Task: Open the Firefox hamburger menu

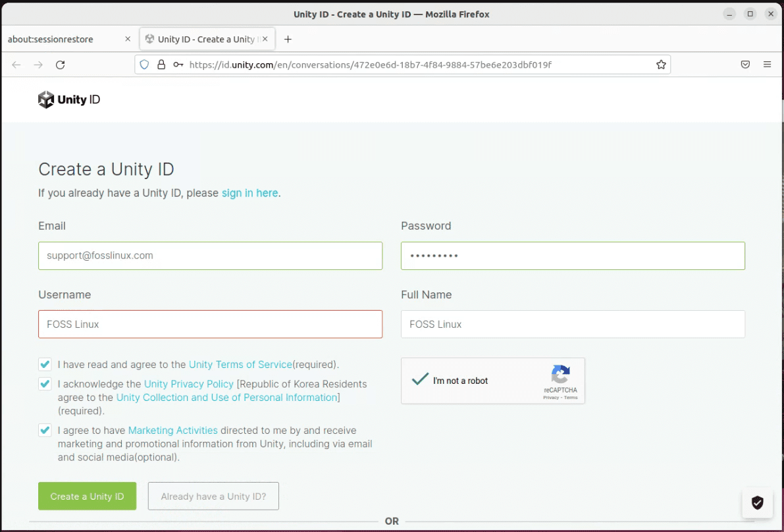Action: tap(768, 65)
